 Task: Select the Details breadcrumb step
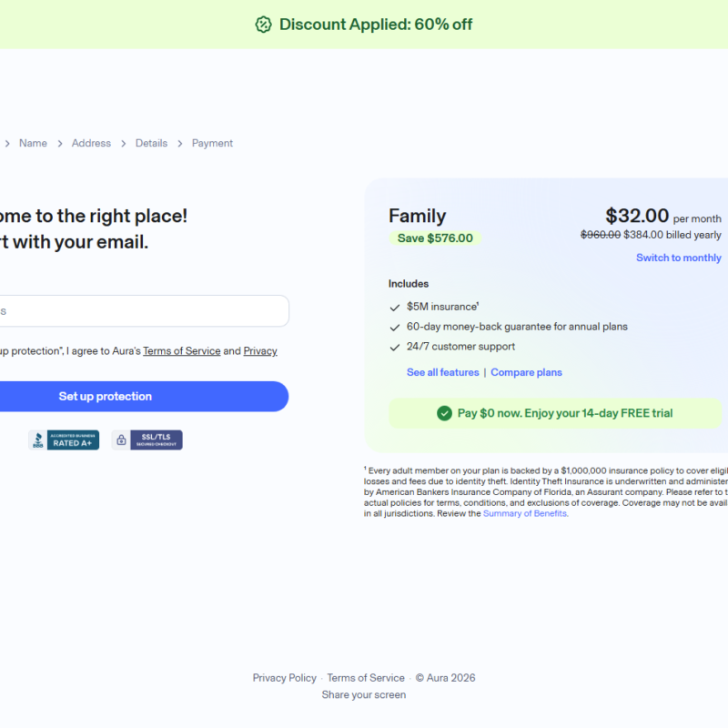pyautogui.click(x=151, y=143)
